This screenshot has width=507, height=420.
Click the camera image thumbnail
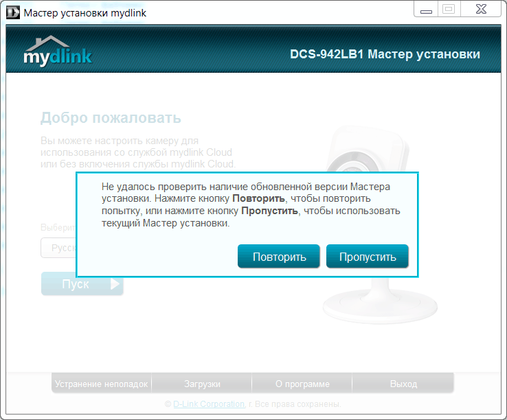click(x=380, y=224)
